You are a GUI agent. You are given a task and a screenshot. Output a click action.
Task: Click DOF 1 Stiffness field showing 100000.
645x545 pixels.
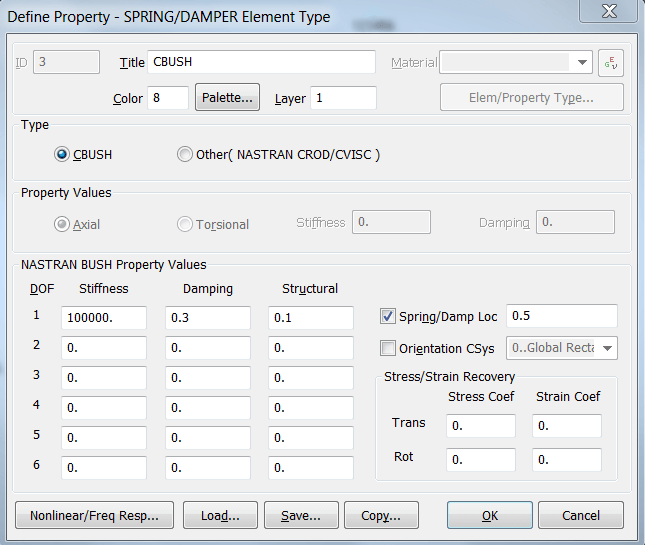pyautogui.click(x=104, y=318)
